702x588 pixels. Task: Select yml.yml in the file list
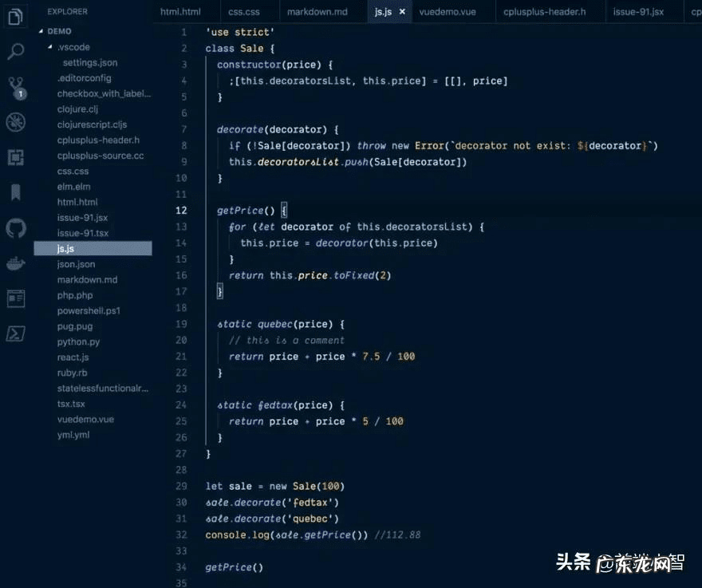pos(73,435)
